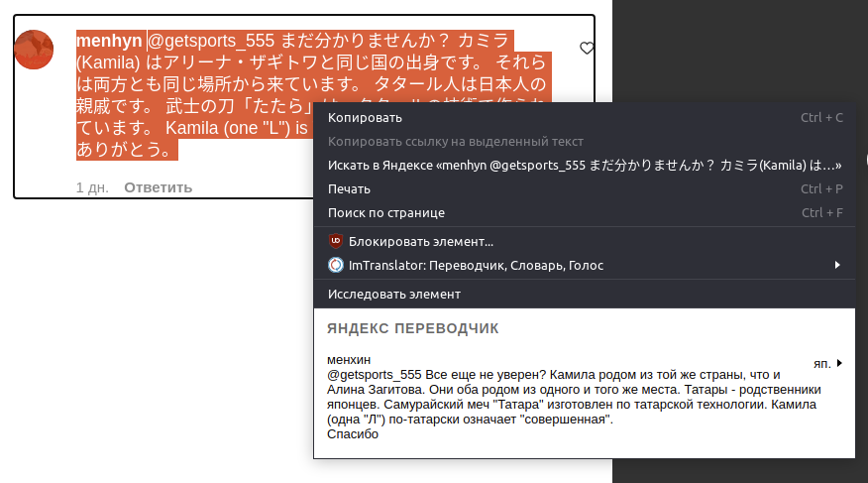Screen dimensions: 868x483
Task: Search selection via 'Искать в Яндексе'
Action: tap(584, 166)
